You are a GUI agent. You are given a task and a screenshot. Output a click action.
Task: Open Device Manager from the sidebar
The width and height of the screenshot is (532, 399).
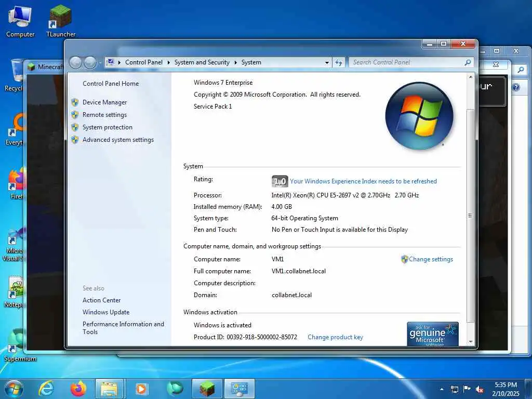click(x=104, y=102)
